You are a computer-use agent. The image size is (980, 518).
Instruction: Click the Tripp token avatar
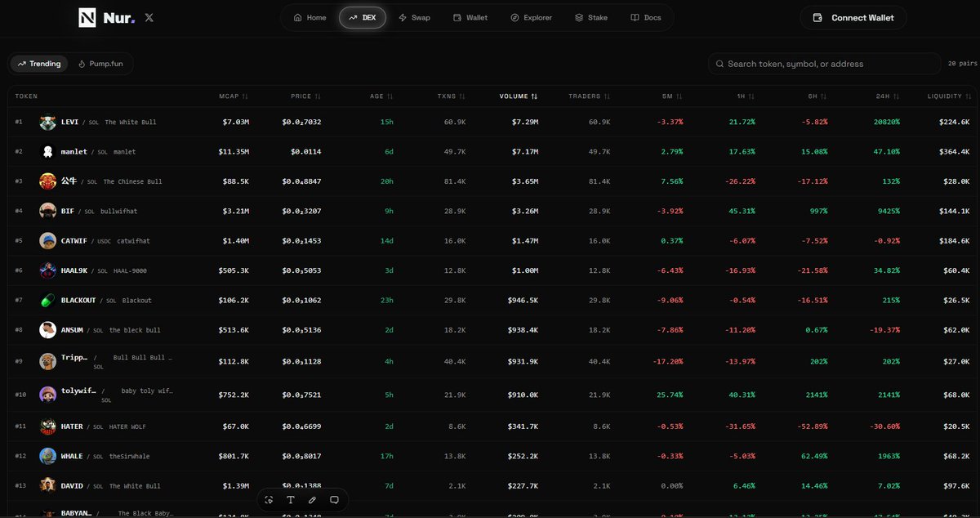pyautogui.click(x=47, y=362)
